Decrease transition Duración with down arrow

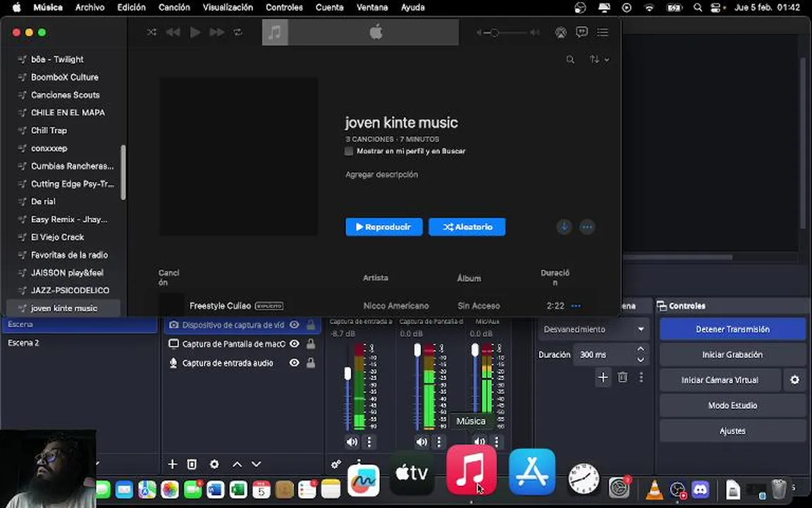641,360
